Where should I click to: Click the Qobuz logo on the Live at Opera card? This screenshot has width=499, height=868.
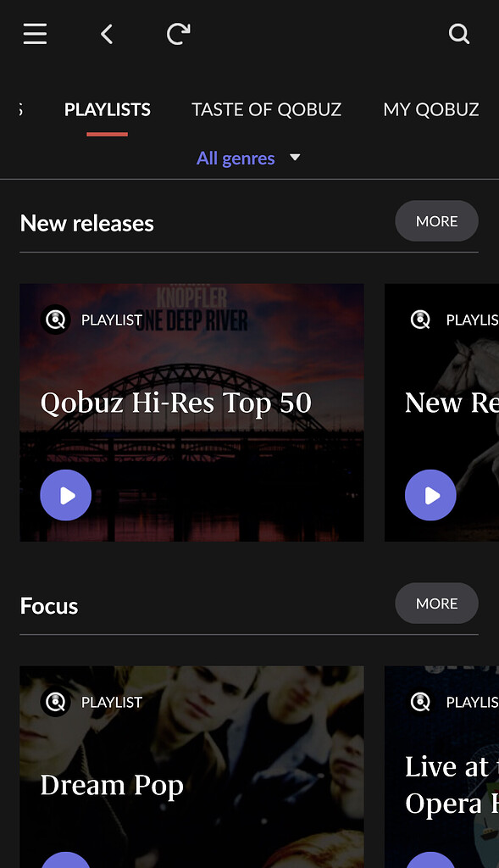pos(419,702)
